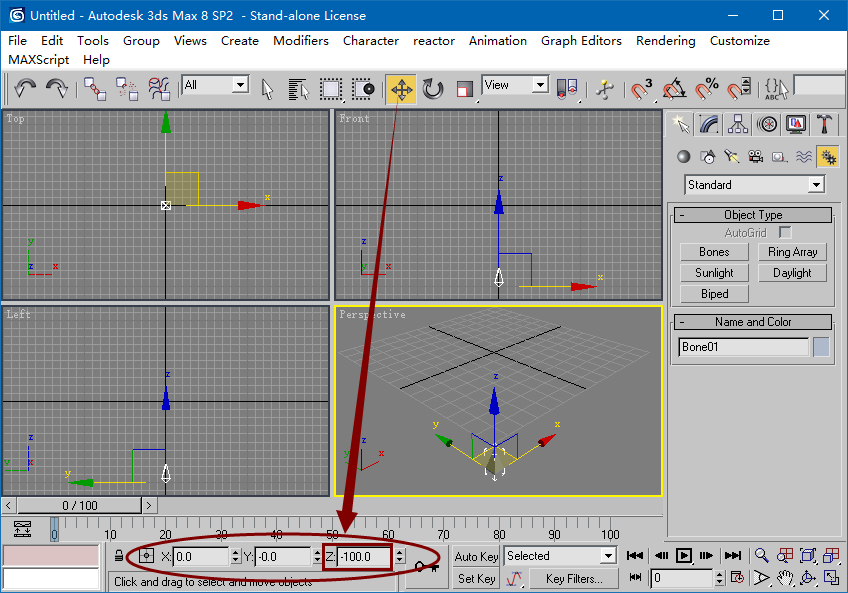Select the Space Warps waves icon

pyautogui.click(x=804, y=157)
